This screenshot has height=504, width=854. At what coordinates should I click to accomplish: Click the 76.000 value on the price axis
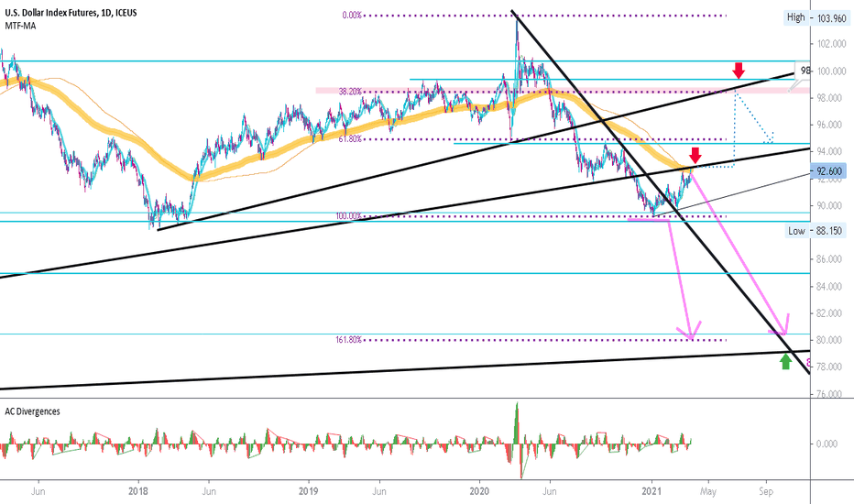[x=831, y=393]
